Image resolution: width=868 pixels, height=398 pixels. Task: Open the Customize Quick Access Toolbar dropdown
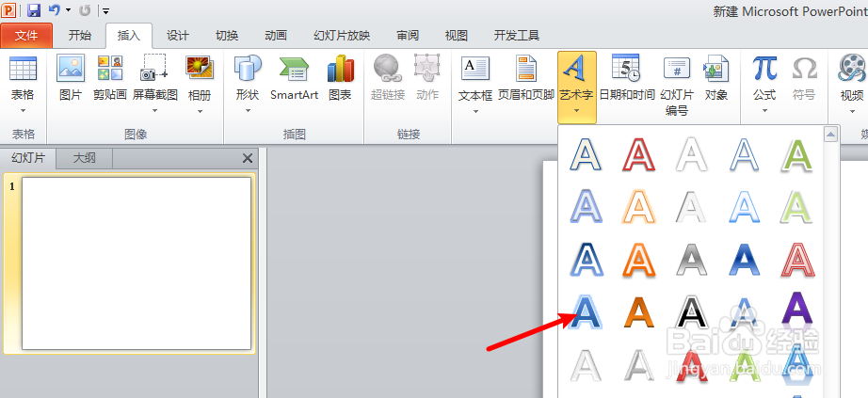pyautogui.click(x=105, y=10)
